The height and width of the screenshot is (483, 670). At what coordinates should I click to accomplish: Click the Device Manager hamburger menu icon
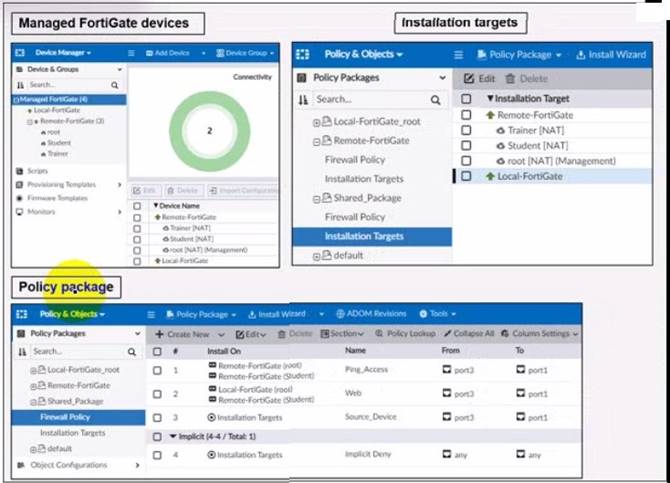click(x=132, y=52)
